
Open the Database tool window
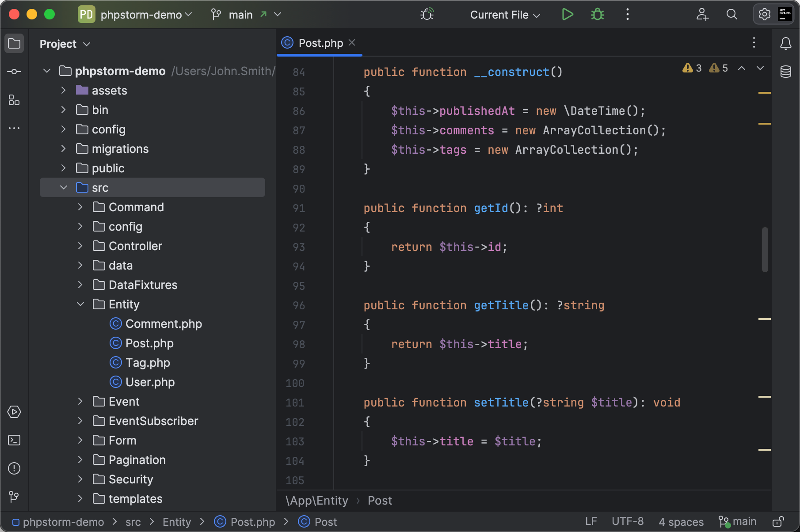(x=785, y=71)
